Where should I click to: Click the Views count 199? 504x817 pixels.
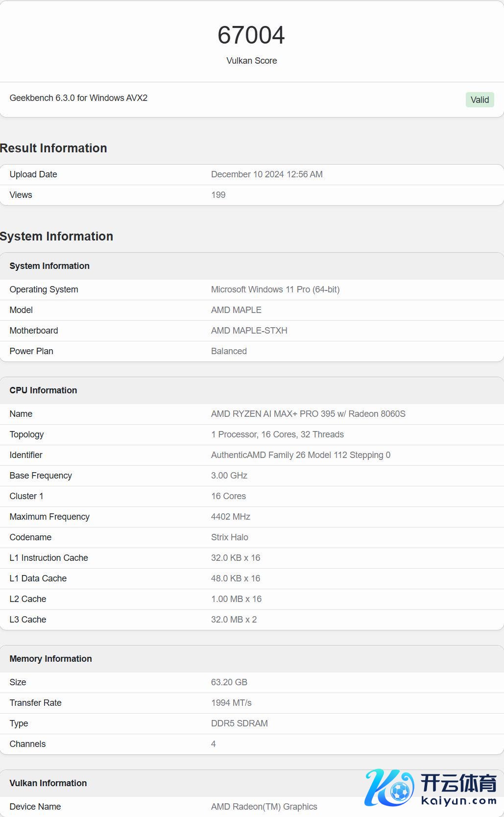click(218, 195)
